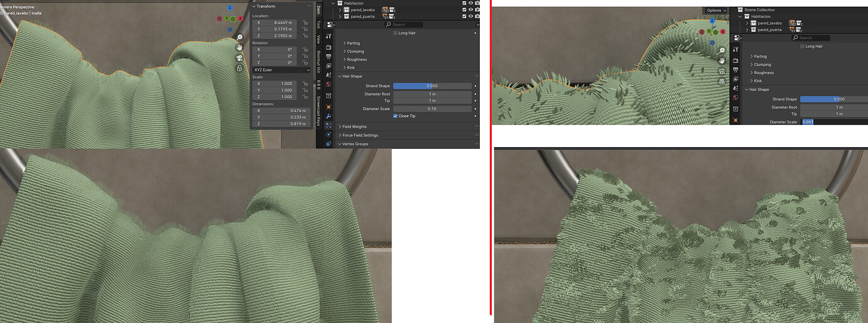
Task: Uncheck Close Tip checkbox
Action: click(396, 116)
